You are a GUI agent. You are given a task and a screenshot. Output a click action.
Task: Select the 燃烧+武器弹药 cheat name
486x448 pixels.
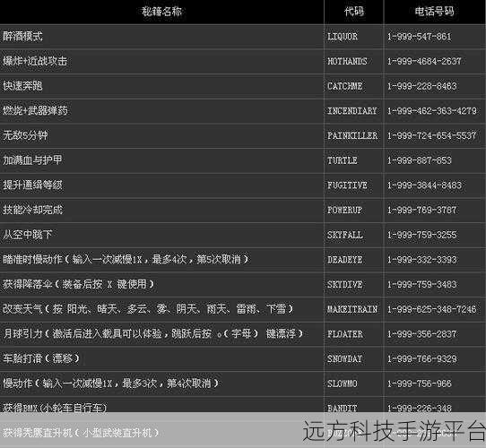pos(35,110)
